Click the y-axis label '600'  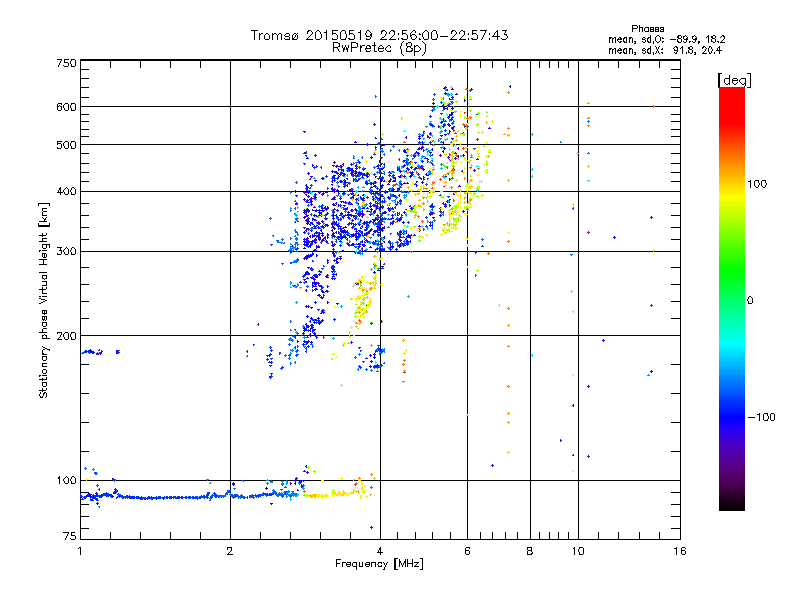tap(66, 107)
